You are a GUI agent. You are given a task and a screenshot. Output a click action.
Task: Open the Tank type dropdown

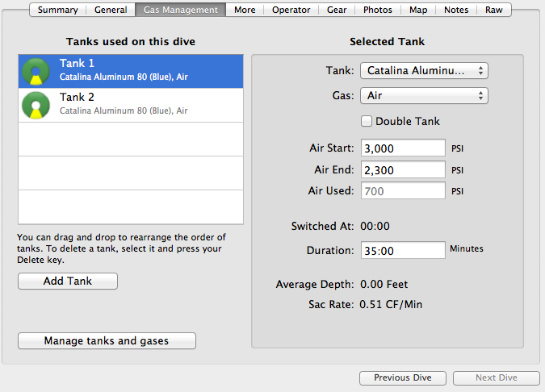coord(424,71)
